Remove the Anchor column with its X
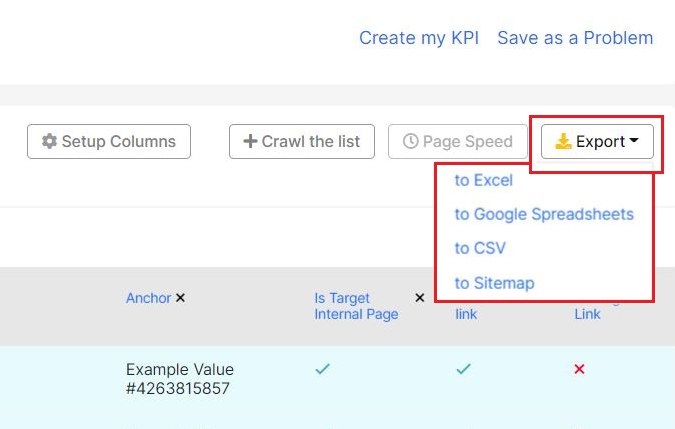The width and height of the screenshot is (675, 429). pos(180,298)
